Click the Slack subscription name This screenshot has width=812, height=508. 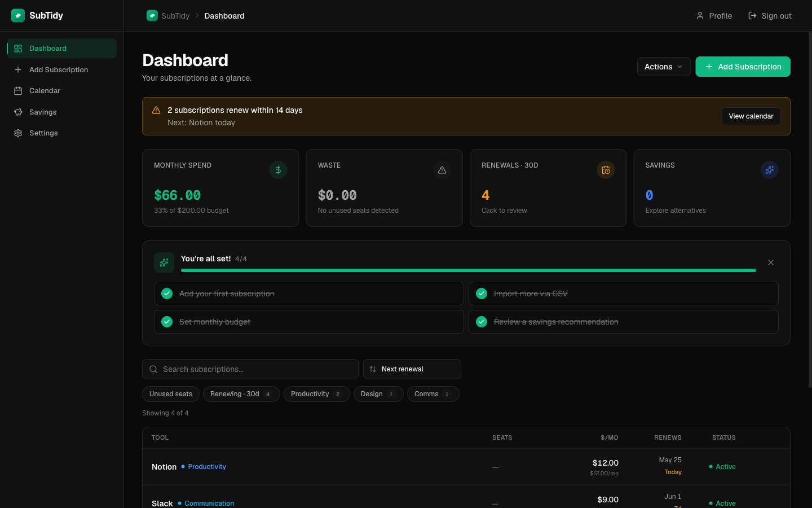[162, 503]
